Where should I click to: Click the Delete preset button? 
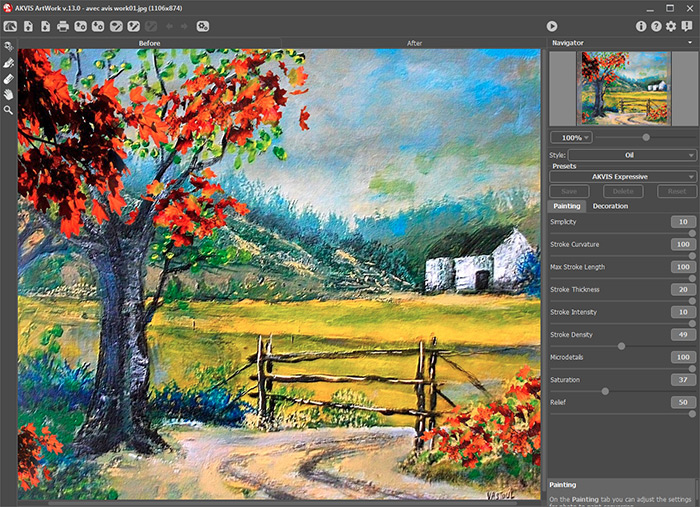click(623, 191)
